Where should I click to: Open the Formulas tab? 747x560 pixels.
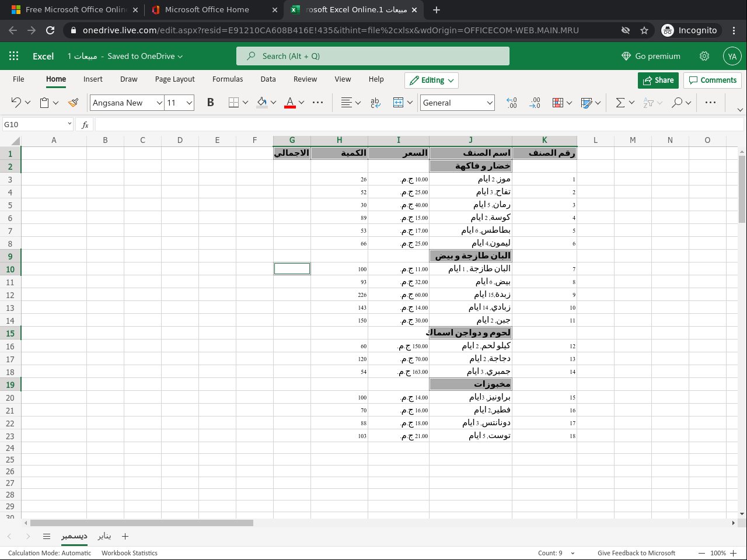228,79
